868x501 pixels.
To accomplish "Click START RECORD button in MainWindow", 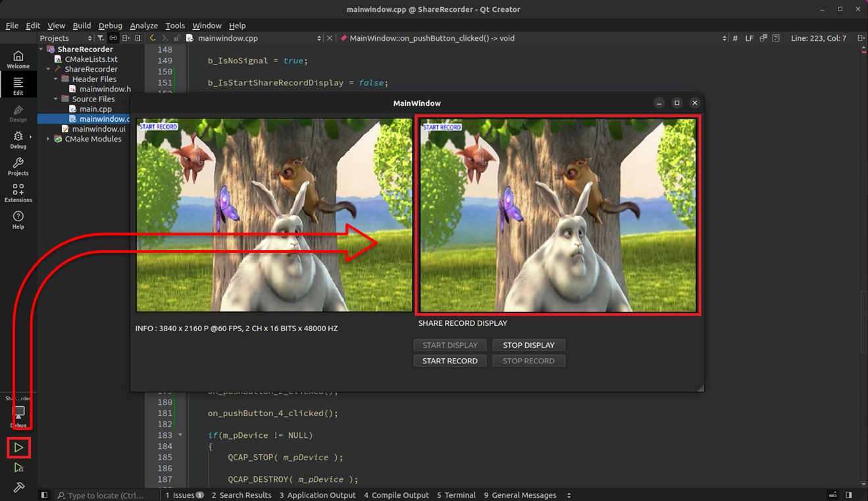I will coord(450,361).
